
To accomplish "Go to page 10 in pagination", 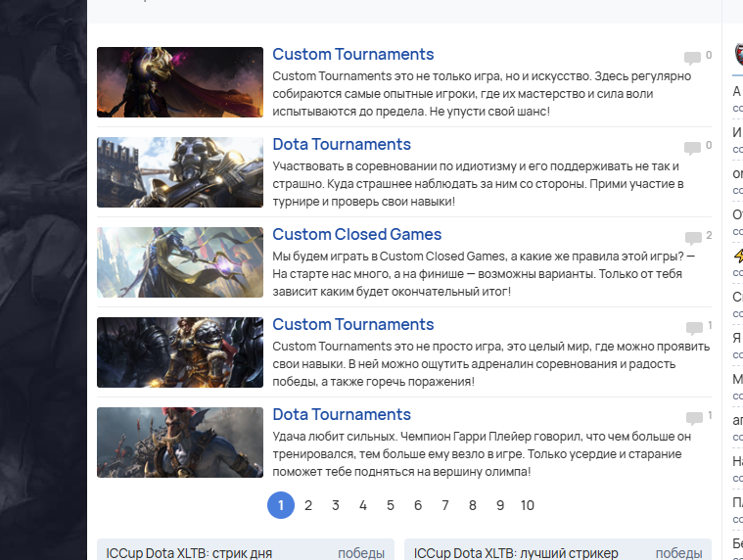I will [528, 505].
